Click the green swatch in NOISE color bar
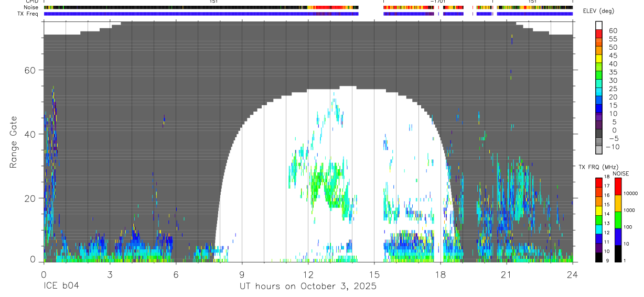The image size is (644, 297). [618, 219]
